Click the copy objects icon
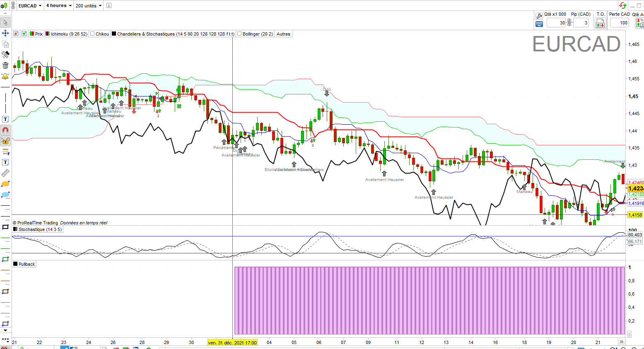The width and height of the screenshot is (644, 349). tap(5, 44)
